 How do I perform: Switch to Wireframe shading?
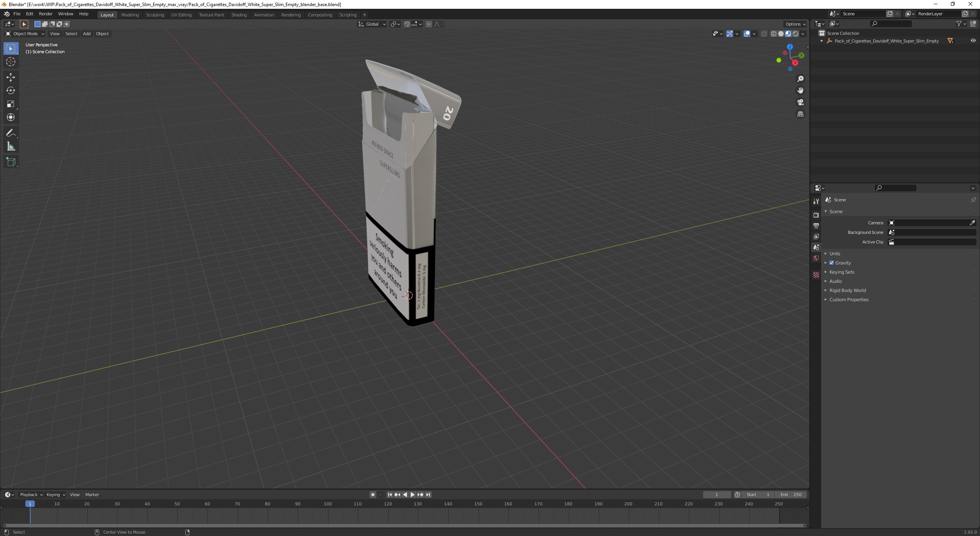[774, 34]
